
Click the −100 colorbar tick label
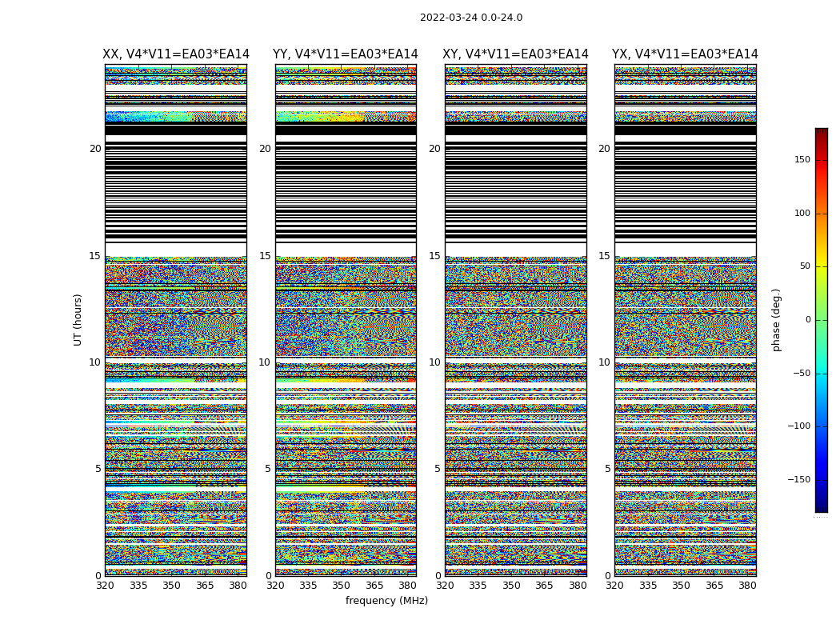[x=798, y=426]
